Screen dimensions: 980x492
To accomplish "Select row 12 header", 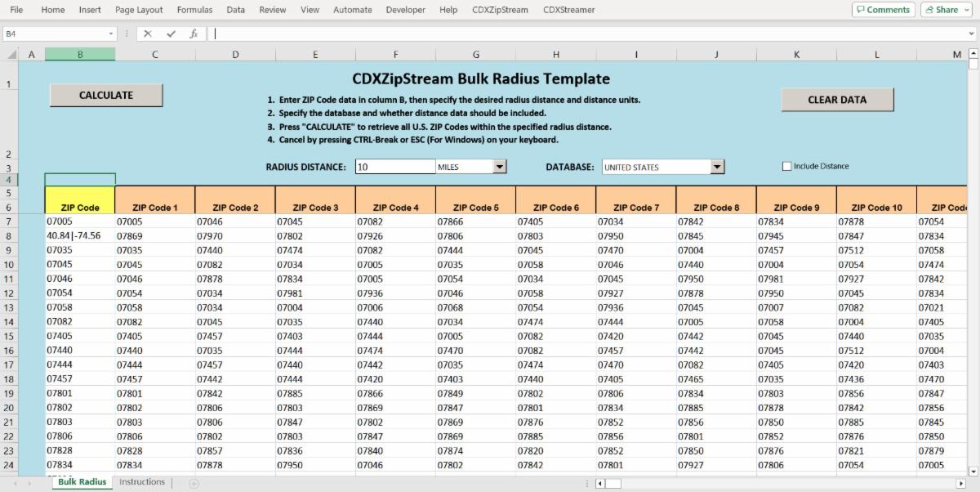I will [x=8, y=293].
